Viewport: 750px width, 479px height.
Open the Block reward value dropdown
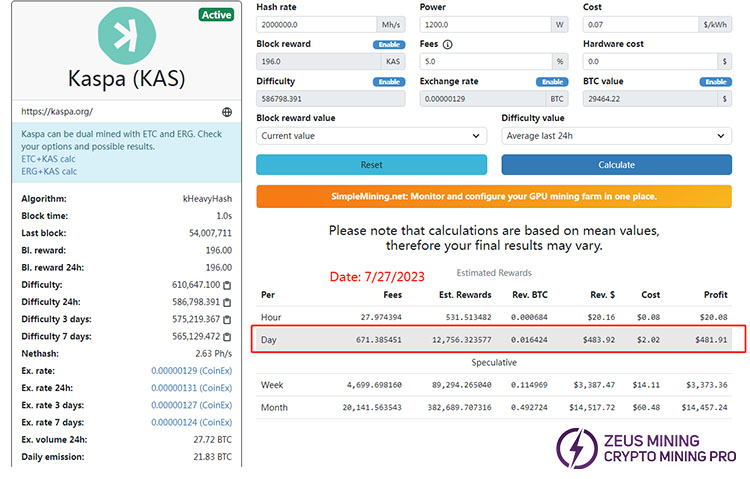371,135
